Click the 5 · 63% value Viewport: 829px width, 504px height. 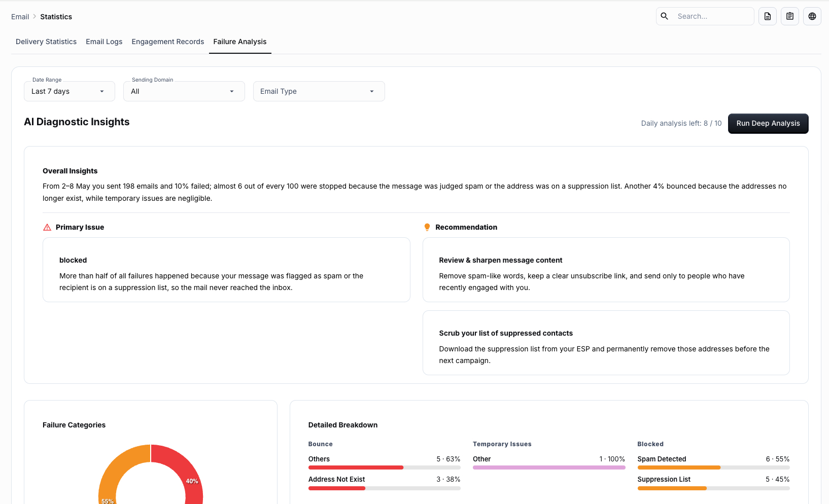click(x=448, y=459)
